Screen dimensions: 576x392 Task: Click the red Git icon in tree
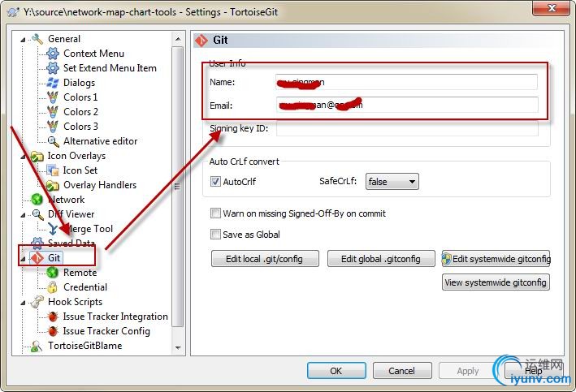tap(37, 258)
